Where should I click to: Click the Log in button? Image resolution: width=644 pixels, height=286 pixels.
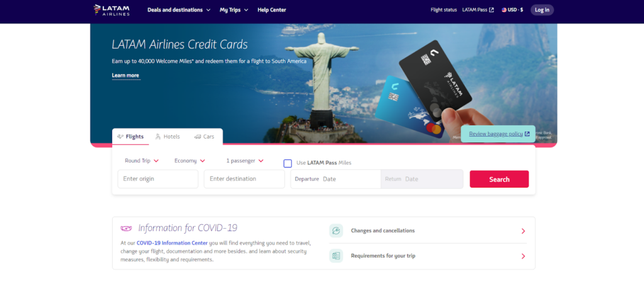542,10
